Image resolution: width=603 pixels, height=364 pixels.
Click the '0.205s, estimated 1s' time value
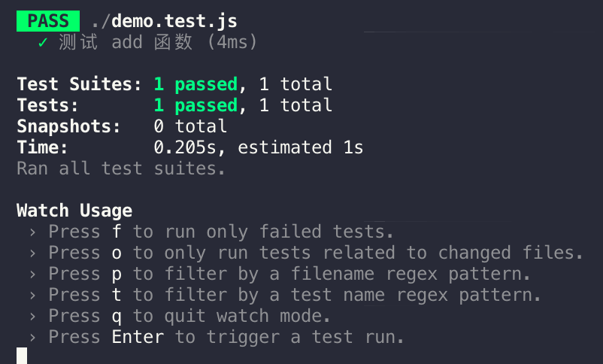pyautogui.click(x=258, y=147)
